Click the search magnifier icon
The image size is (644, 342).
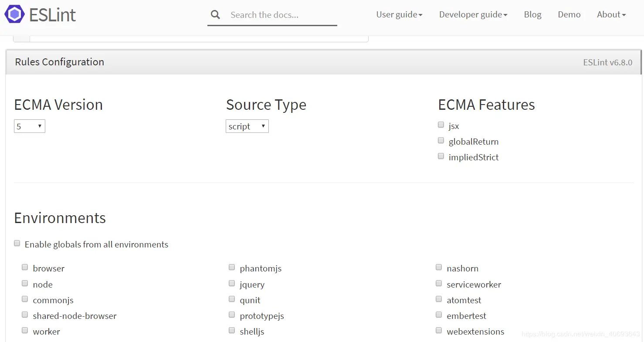(215, 15)
